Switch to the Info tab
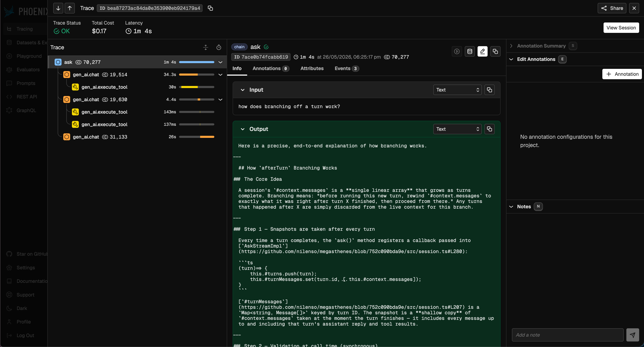The width and height of the screenshot is (644, 347). [x=237, y=69]
